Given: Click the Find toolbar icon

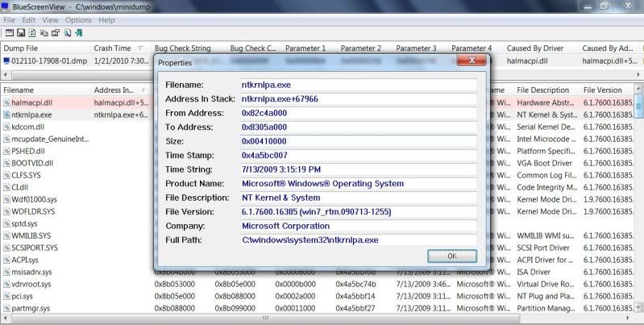Looking at the screenshot, I should click(x=68, y=33).
